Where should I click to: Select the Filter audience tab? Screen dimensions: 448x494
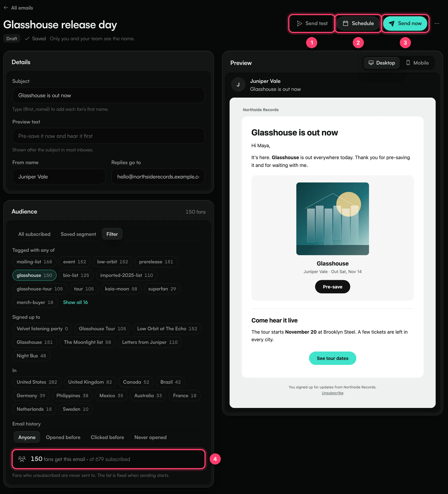pyautogui.click(x=112, y=234)
